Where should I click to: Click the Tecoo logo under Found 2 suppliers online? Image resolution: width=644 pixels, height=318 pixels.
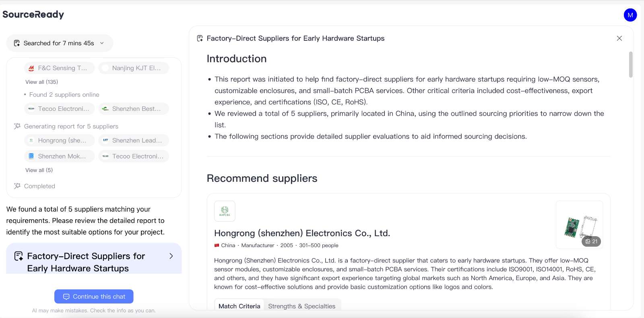[31, 109]
